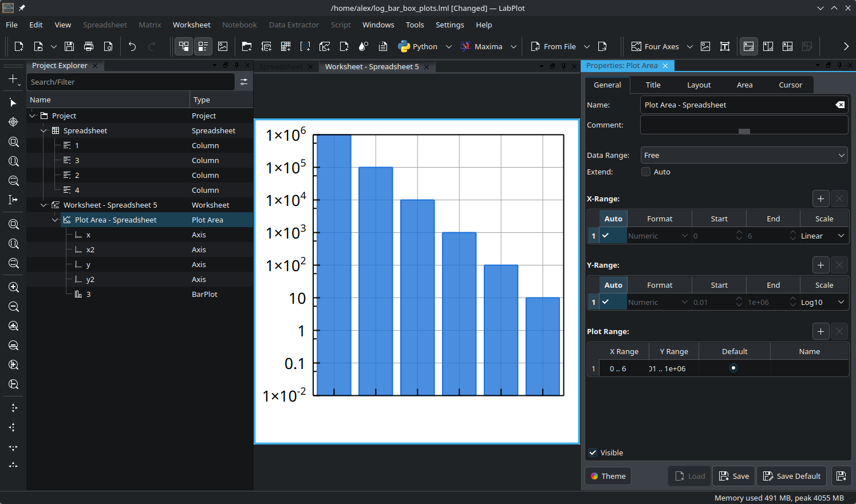The width and height of the screenshot is (856, 504).
Task: Click the Save Default button
Action: [791, 476]
